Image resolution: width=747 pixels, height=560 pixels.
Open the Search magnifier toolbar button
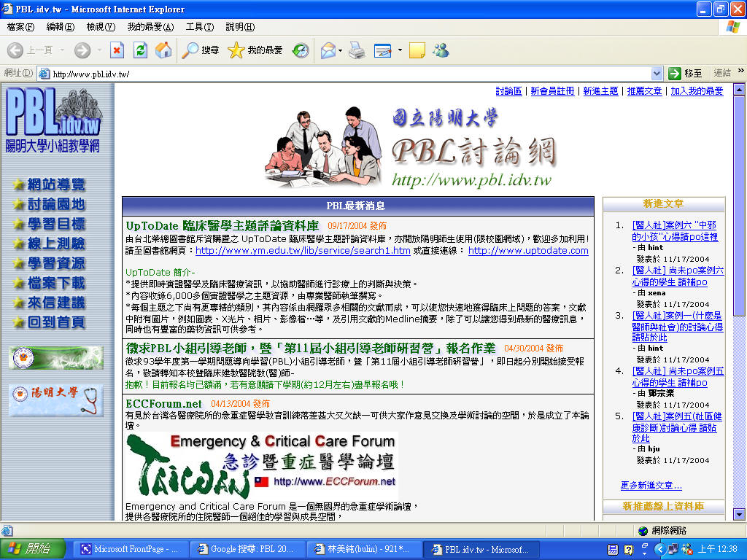click(201, 50)
